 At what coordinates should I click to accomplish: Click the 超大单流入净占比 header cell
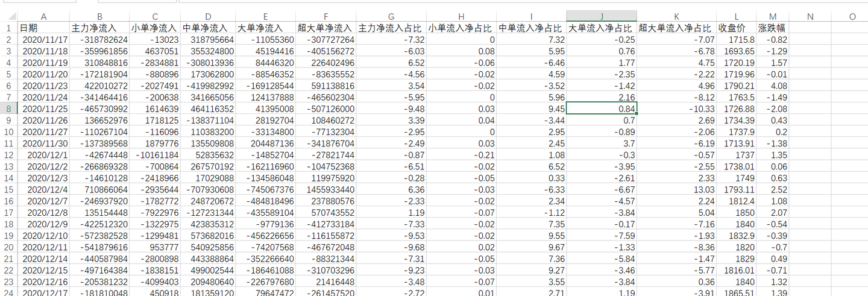[x=676, y=28]
